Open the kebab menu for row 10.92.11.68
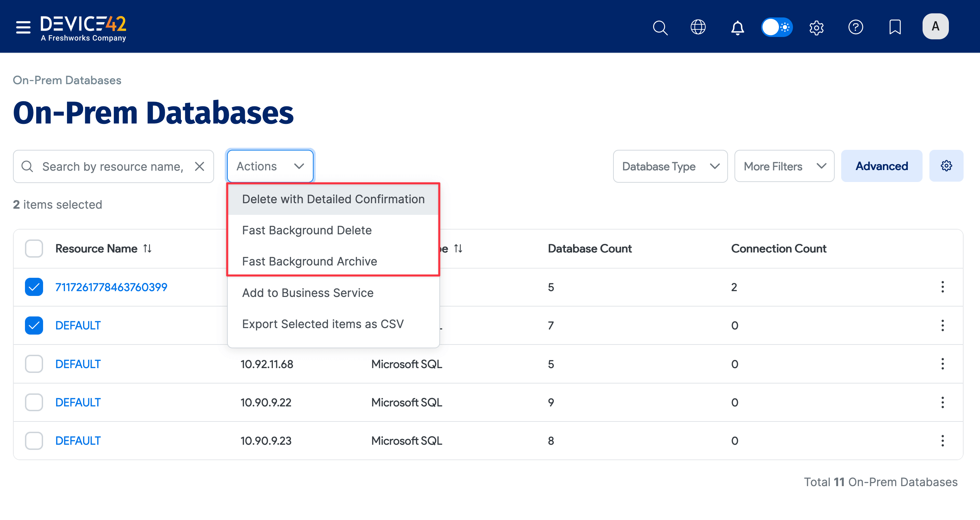The height and width of the screenshot is (520, 980). point(943,364)
